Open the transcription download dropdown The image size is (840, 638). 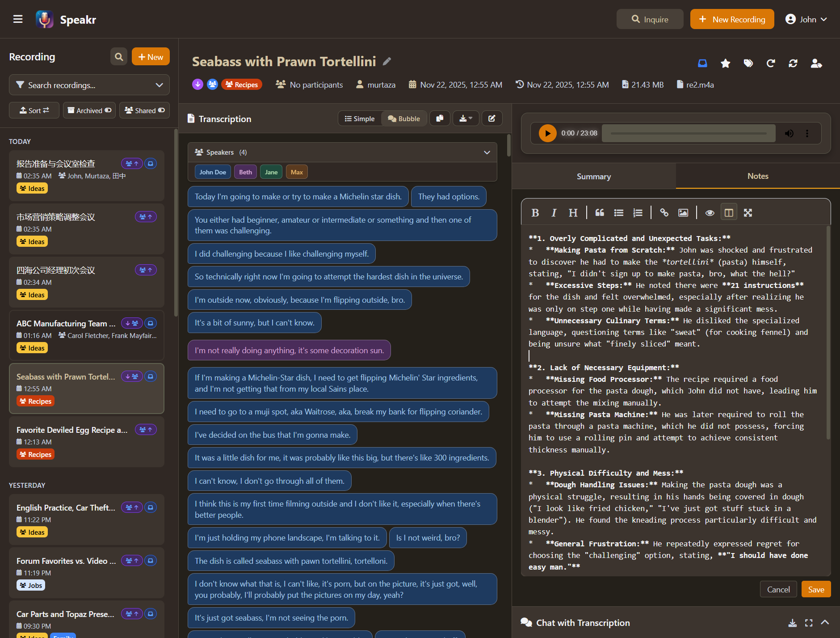click(466, 118)
